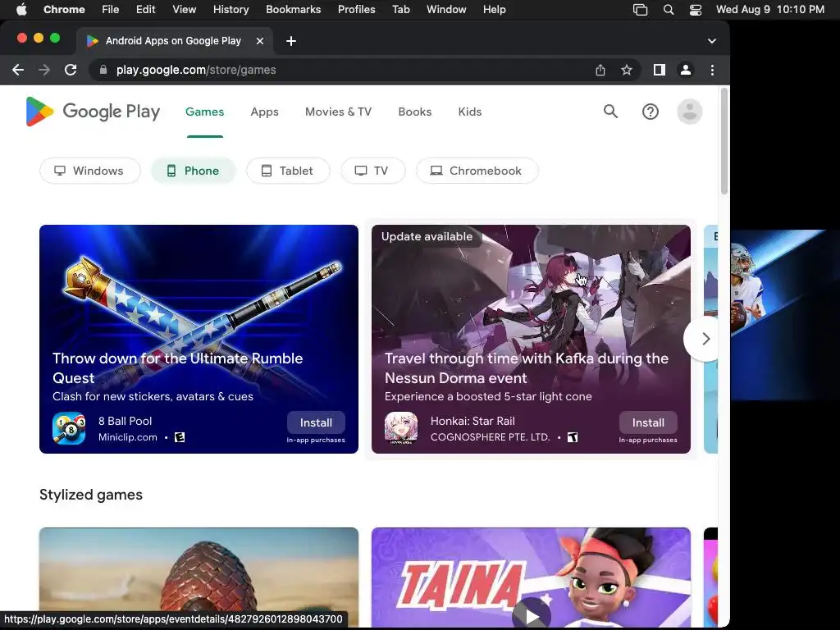Open the Kafka Nessun Dorma event card

tap(531, 339)
